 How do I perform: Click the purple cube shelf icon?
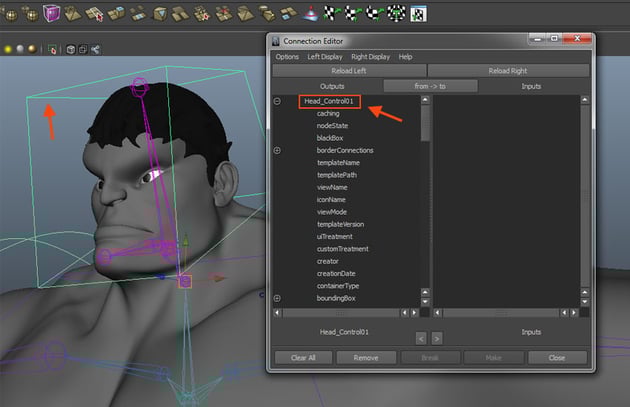(x=52, y=13)
